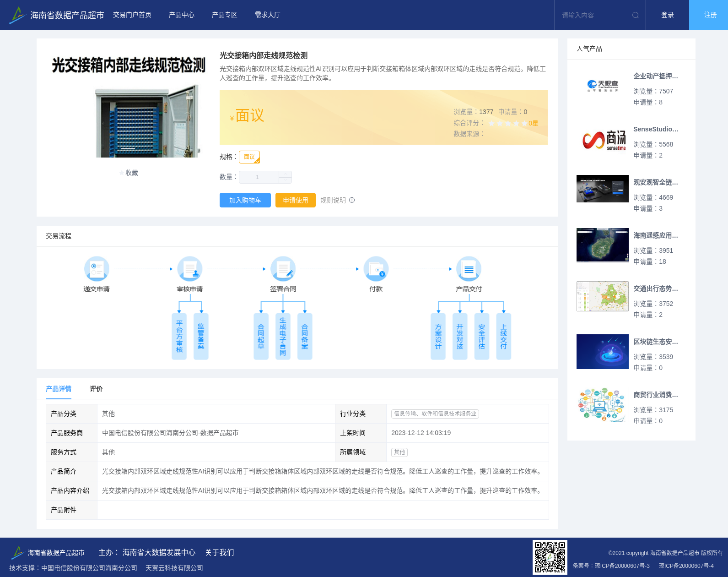Click the 合同起草 sub-step box
Screen dimensions: 728x577
coord(261,337)
